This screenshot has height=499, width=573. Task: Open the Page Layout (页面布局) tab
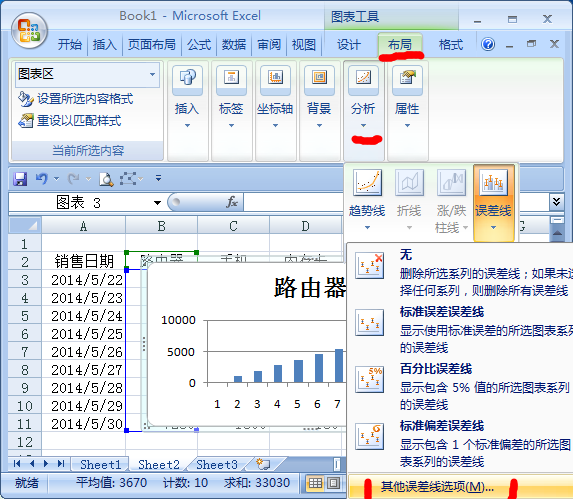click(x=152, y=45)
